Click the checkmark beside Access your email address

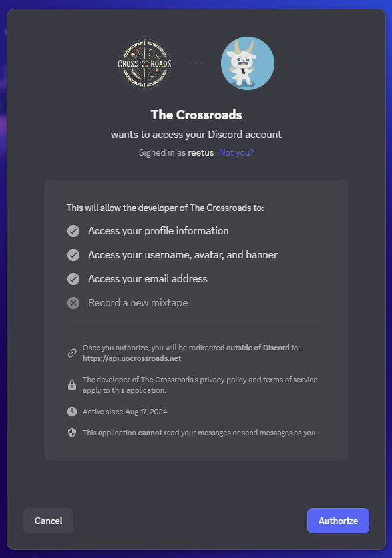(73, 279)
